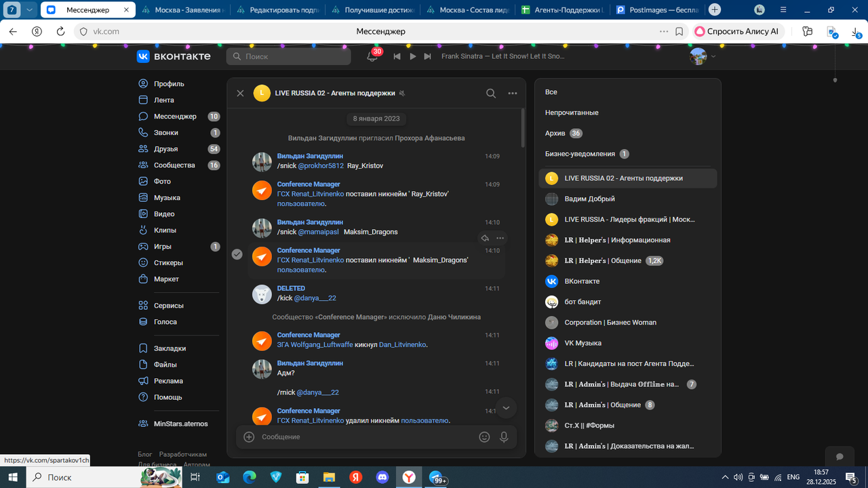The height and width of the screenshot is (488, 868).
Task: Focus the Сообщение message input
Action: tap(366, 437)
